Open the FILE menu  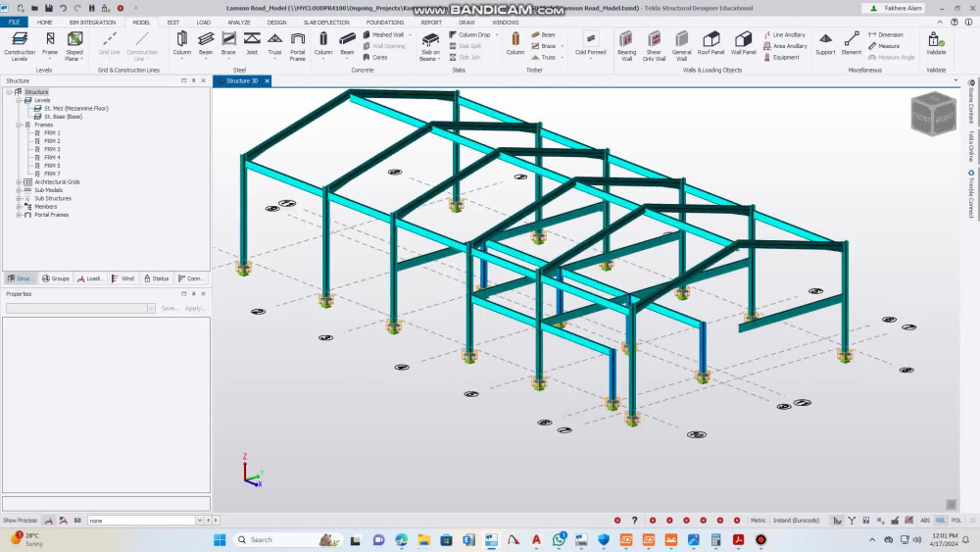[14, 22]
